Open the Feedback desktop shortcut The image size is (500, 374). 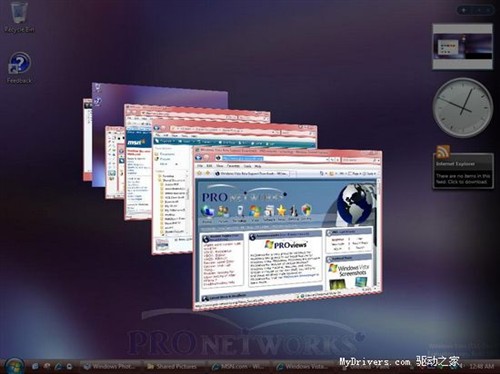click(19, 68)
